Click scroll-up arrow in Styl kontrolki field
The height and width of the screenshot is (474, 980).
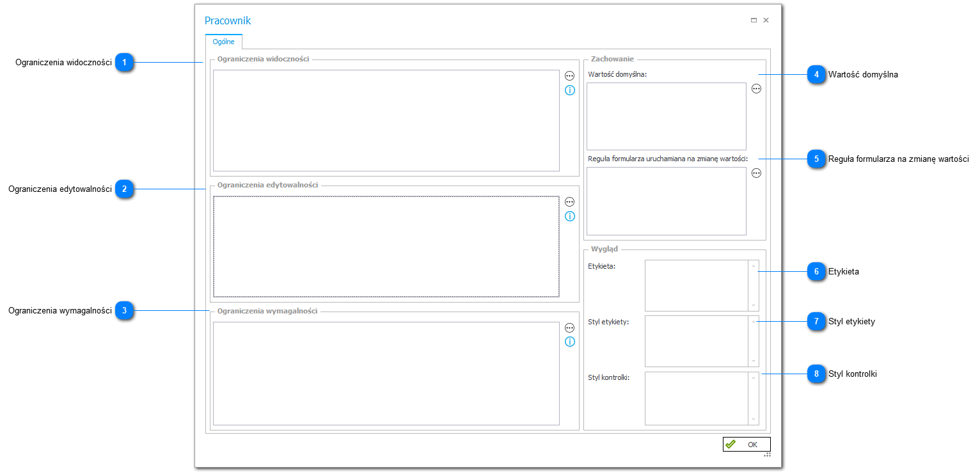pyautogui.click(x=754, y=378)
